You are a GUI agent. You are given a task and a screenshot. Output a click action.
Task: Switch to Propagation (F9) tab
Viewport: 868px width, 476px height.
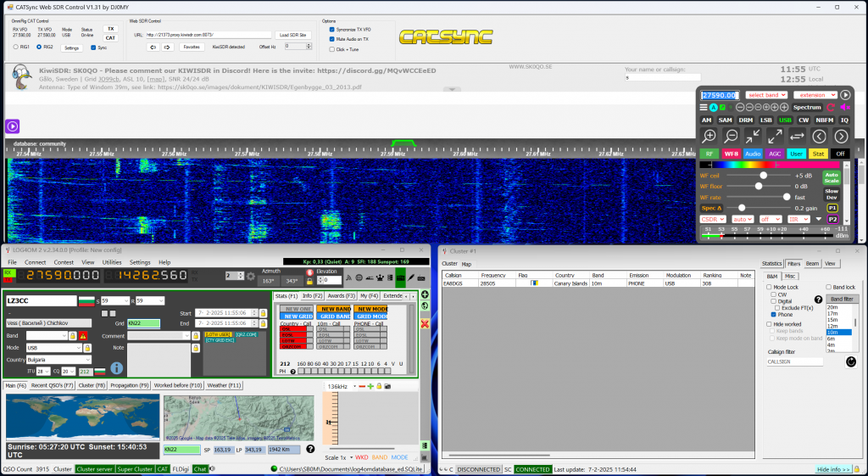(x=129, y=385)
